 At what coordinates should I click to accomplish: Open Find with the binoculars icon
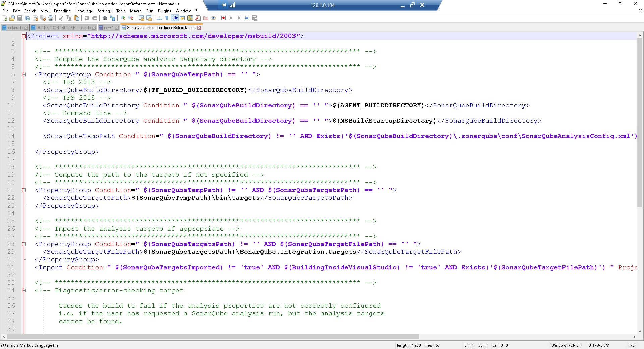(105, 18)
